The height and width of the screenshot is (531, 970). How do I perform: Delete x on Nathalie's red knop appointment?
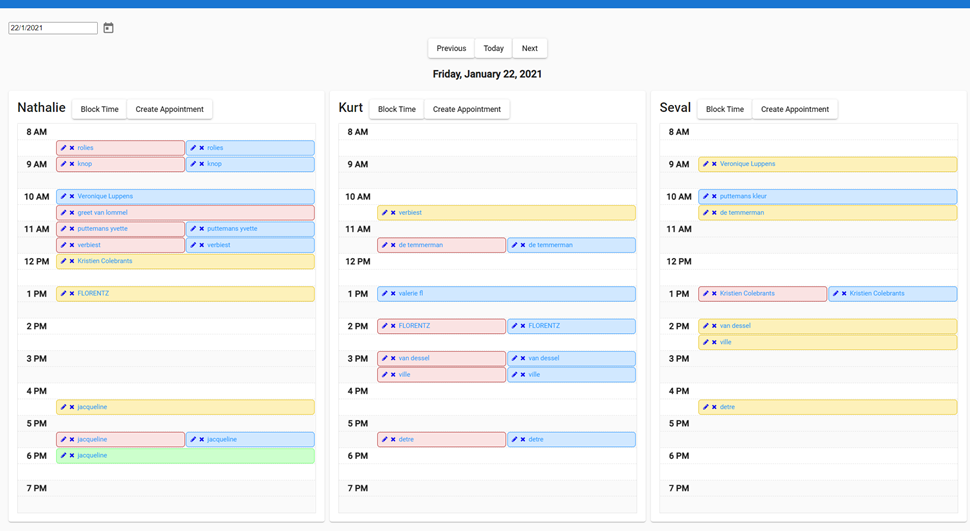click(72, 164)
